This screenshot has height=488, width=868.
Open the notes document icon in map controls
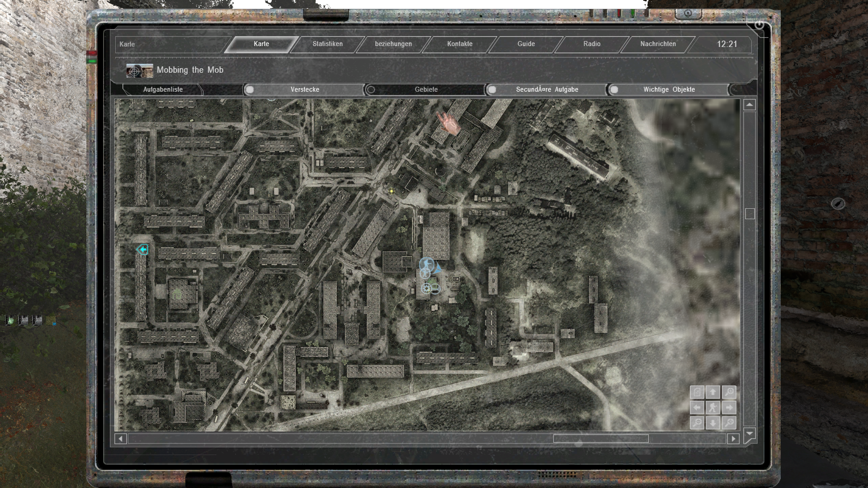point(697,392)
